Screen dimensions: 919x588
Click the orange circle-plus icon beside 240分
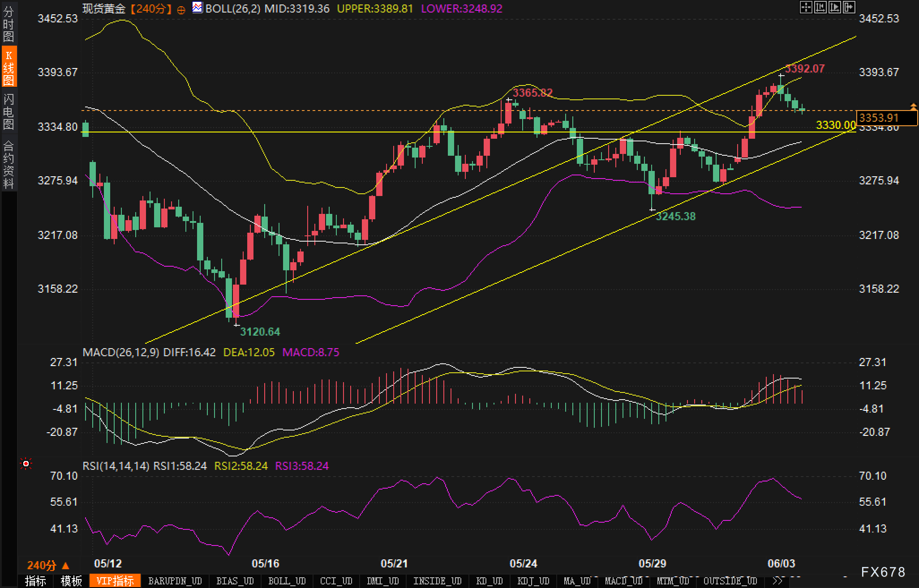tap(181, 10)
